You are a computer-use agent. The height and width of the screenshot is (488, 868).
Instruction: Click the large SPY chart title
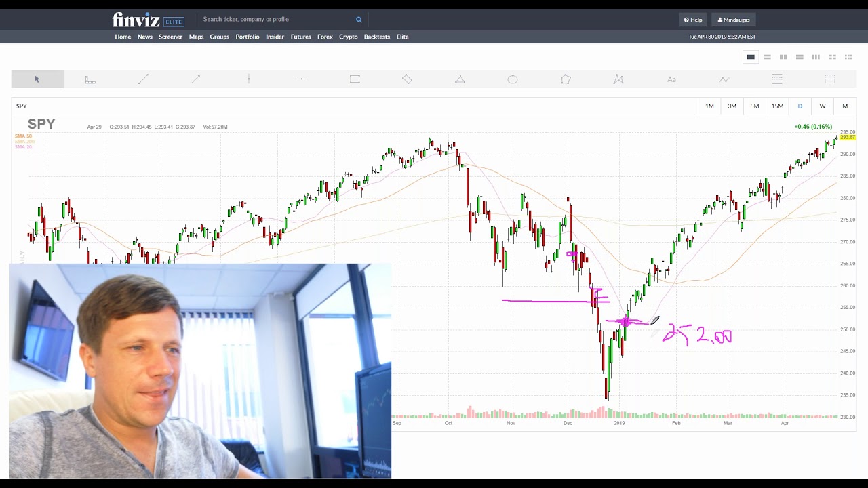[41, 124]
